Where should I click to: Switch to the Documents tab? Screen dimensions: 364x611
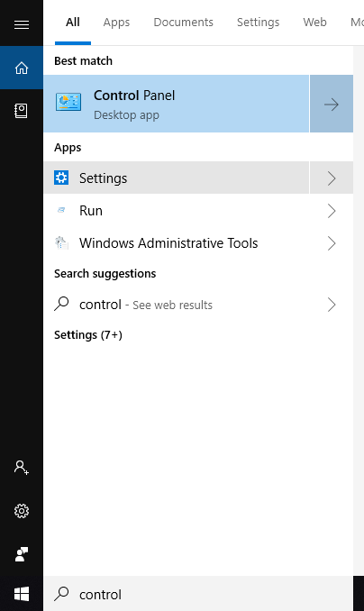pos(183,23)
